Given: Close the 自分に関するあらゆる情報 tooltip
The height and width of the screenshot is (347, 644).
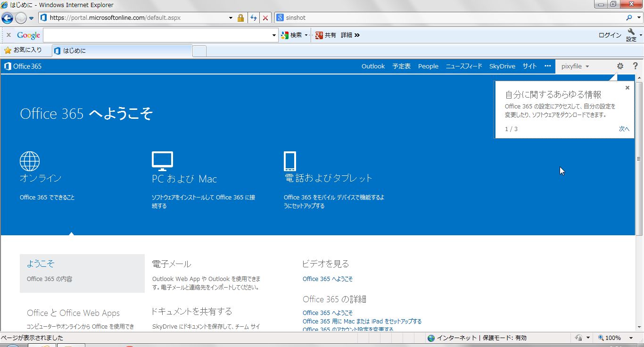Looking at the screenshot, I should pos(627,88).
